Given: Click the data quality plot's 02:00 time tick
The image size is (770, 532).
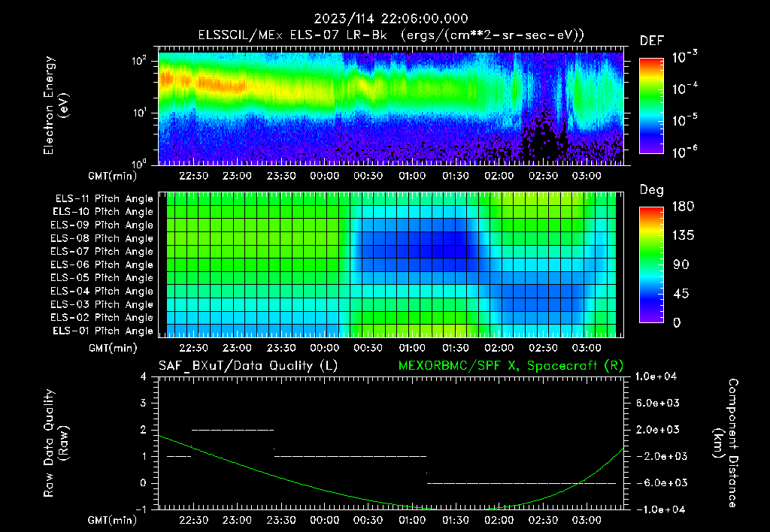Looking at the screenshot, I should point(499,520).
